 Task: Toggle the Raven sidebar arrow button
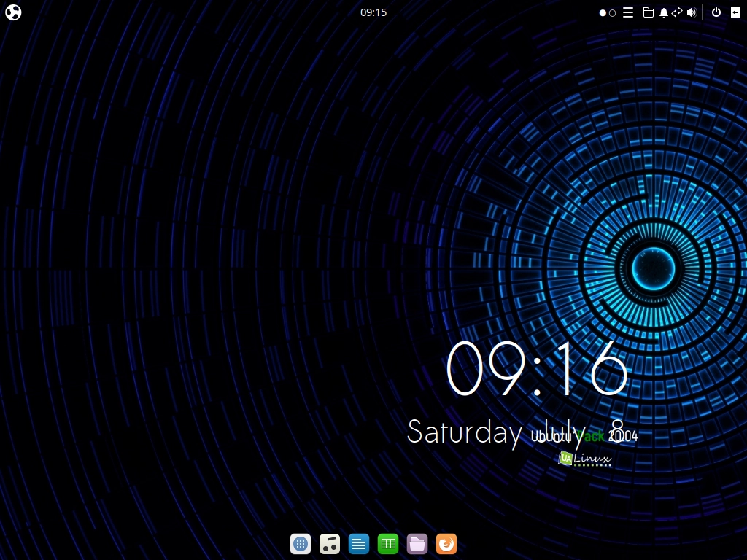click(735, 12)
